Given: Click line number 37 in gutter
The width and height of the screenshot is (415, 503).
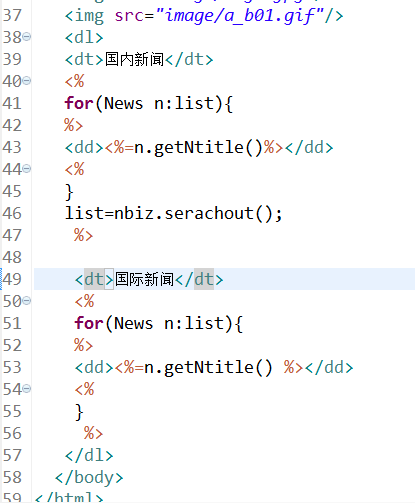Looking at the screenshot, I should tap(12, 15).
